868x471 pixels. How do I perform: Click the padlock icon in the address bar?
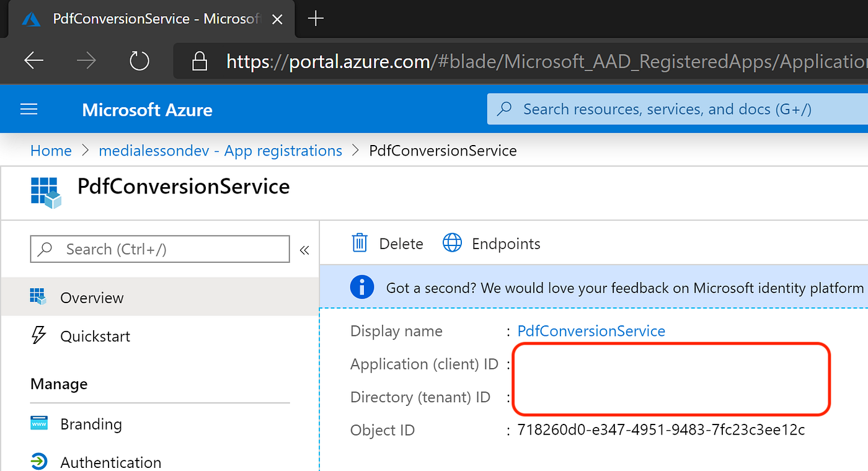pos(200,61)
